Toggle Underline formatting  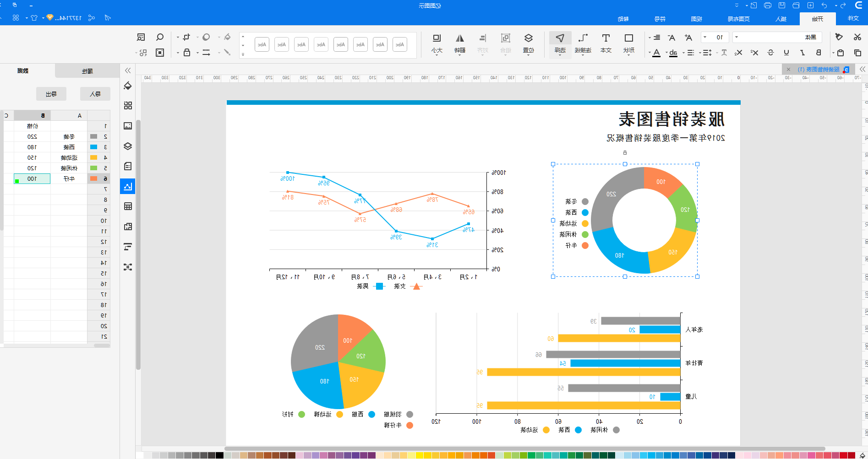[786, 53]
